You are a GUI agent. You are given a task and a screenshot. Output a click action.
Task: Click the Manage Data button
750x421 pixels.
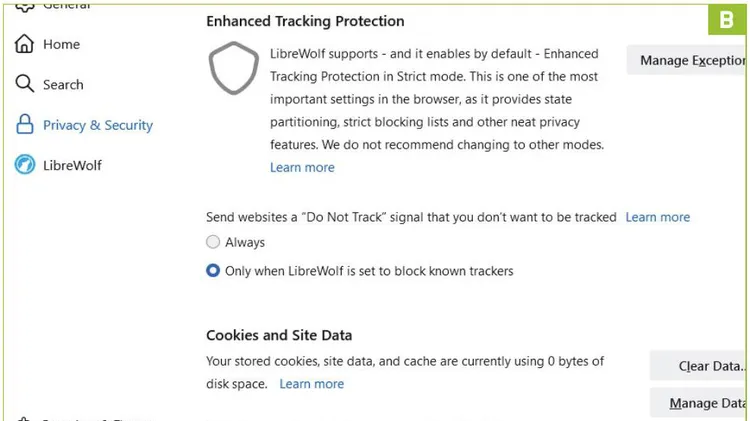tap(697, 403)
